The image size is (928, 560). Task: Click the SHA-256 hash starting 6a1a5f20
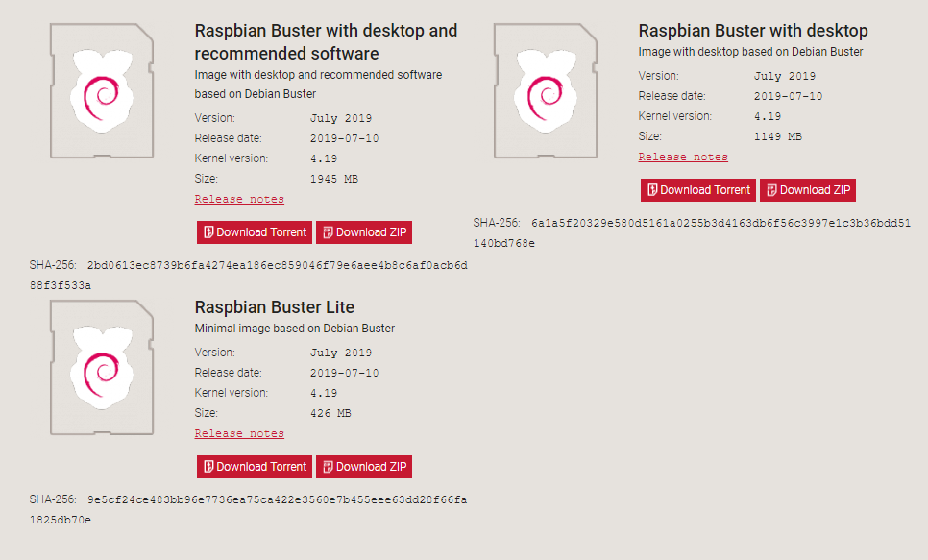[692, 232]
